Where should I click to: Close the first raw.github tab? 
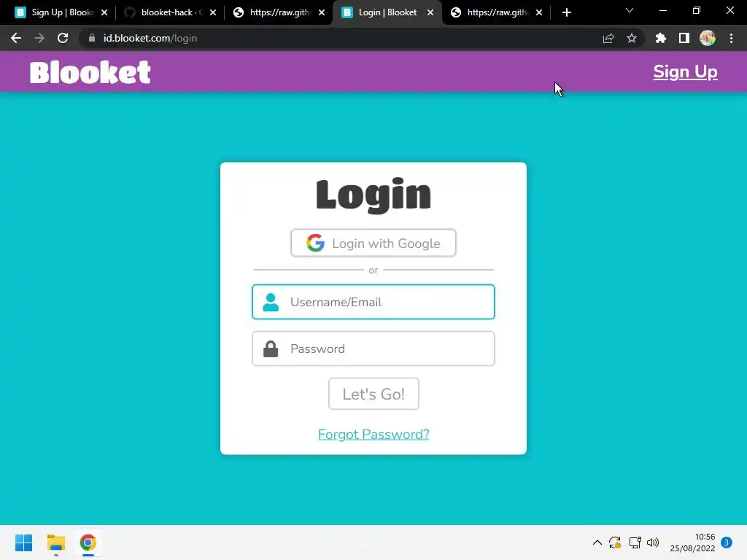(322, 12)
